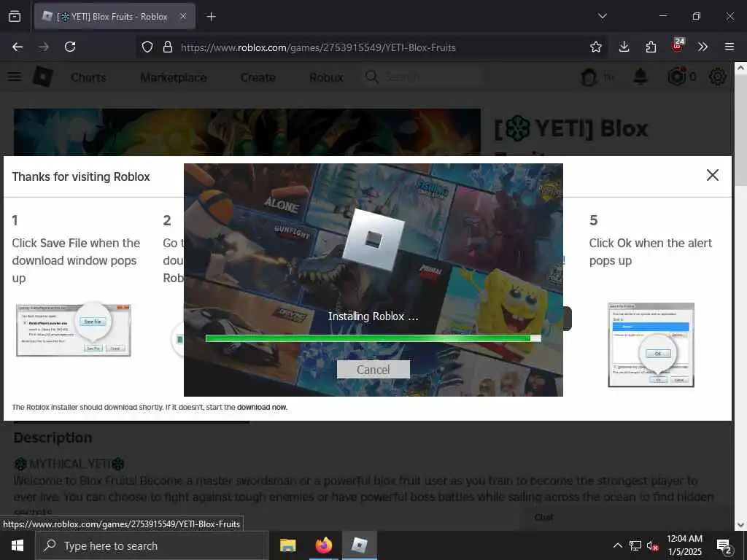Open the taskbar clock and date
This screenshot has height=560, width=747.
click(684, 545)
